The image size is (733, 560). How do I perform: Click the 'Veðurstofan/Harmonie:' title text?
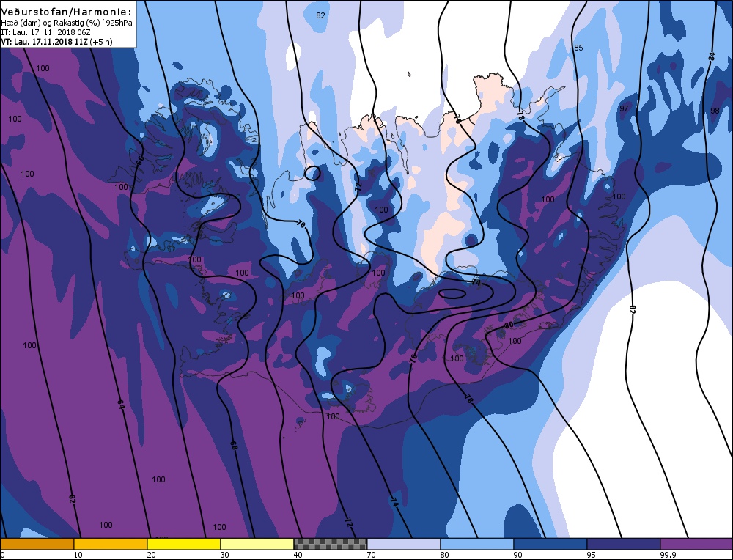pyautogui.click(x=66, y=11)
